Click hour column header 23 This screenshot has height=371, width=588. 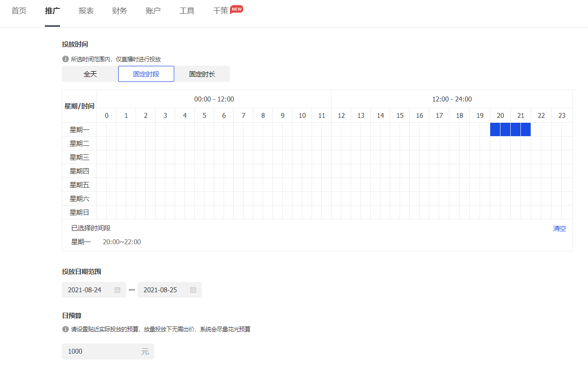click(x=562, y=116)
